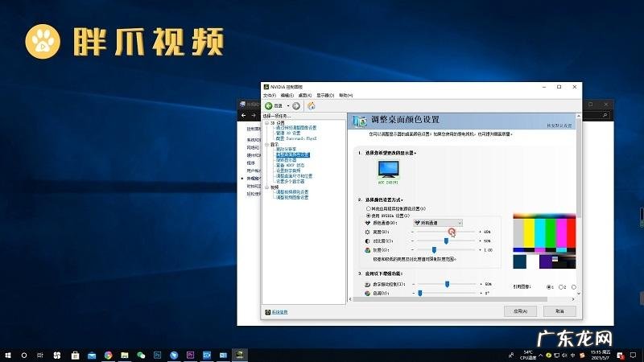This screenshot has width=644, height=362.
Task: Open the taskbar clock and date
Action: coord(601,355)
